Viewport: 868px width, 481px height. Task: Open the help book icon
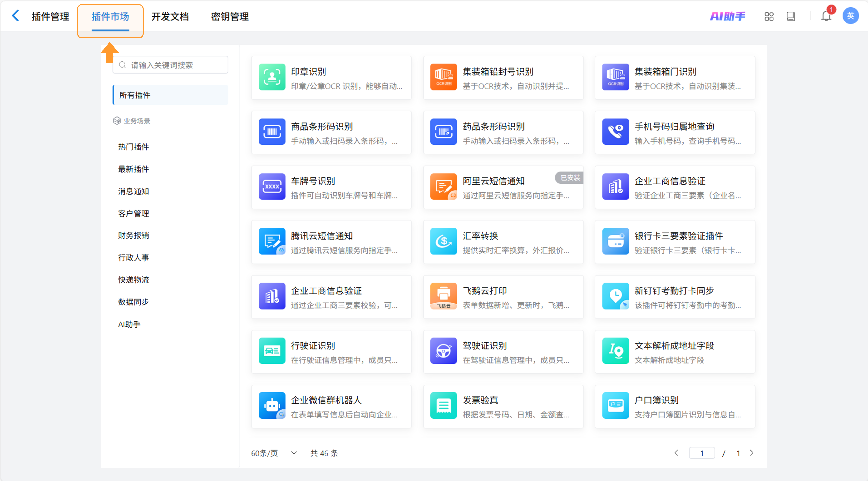coord(790,16)
